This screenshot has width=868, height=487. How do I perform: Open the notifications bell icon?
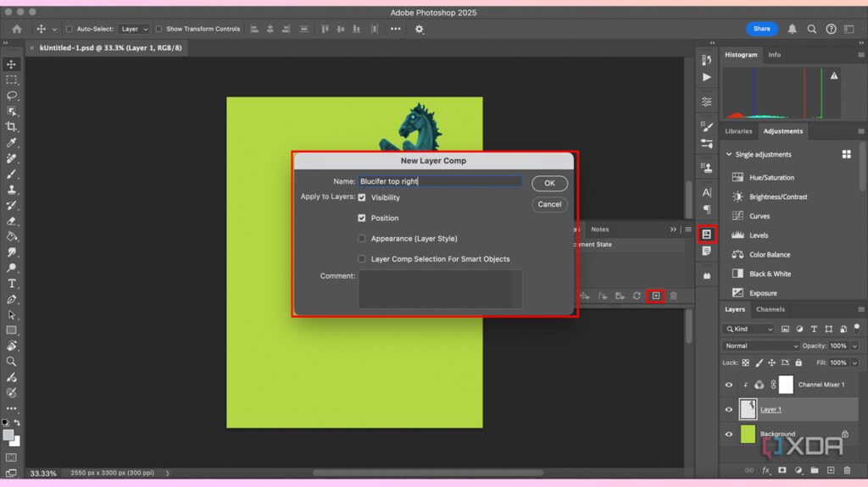793,29
